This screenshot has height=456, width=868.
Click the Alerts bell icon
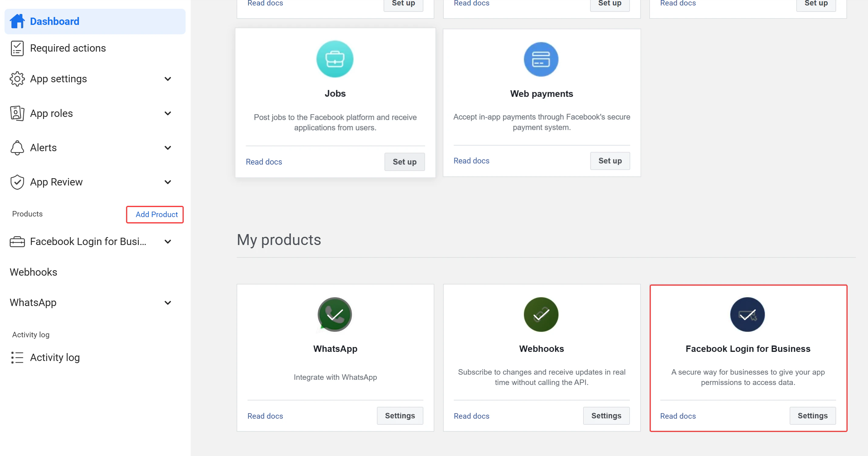coord(17,148)
